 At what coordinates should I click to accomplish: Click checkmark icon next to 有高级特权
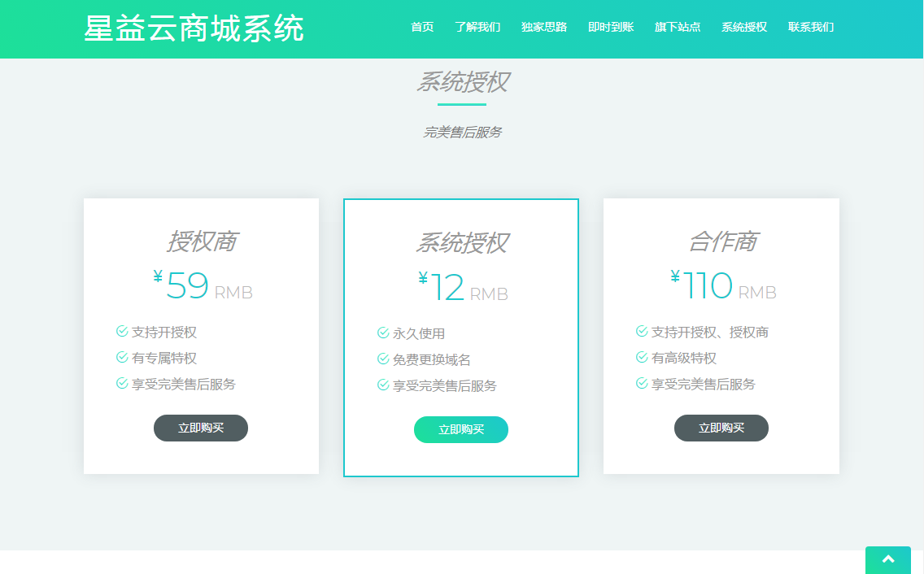(x=642, y=357)
